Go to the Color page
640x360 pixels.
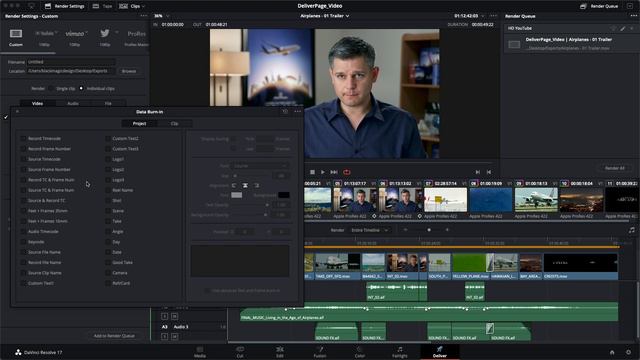pyautogui.click(x=360, y=352)
